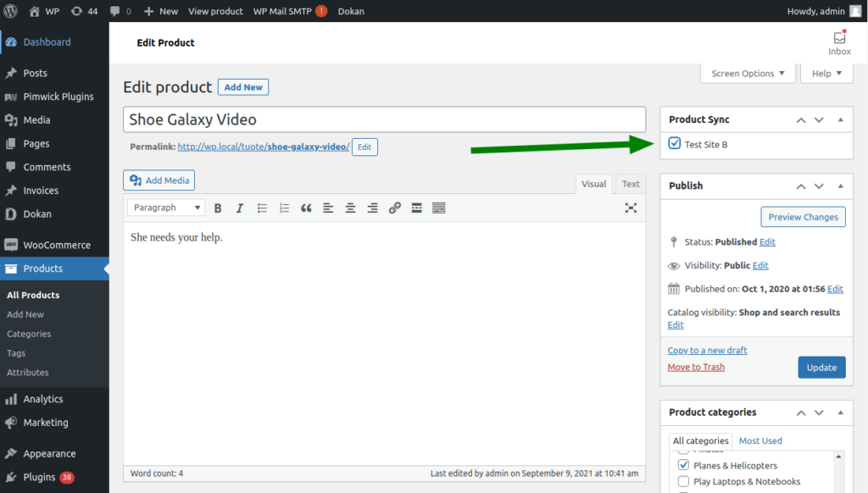Apply italic formatting in the editor
868x493 pixels.
pyautogui.click(x=240, y=208)
